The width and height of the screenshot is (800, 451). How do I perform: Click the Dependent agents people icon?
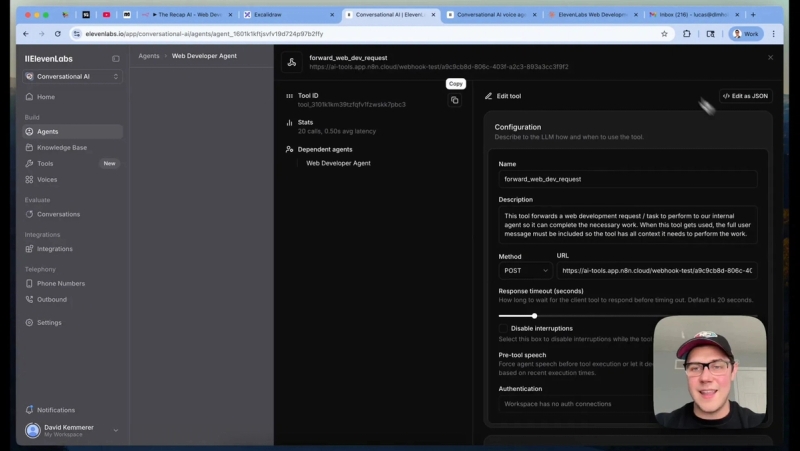[x=289, y=149]
